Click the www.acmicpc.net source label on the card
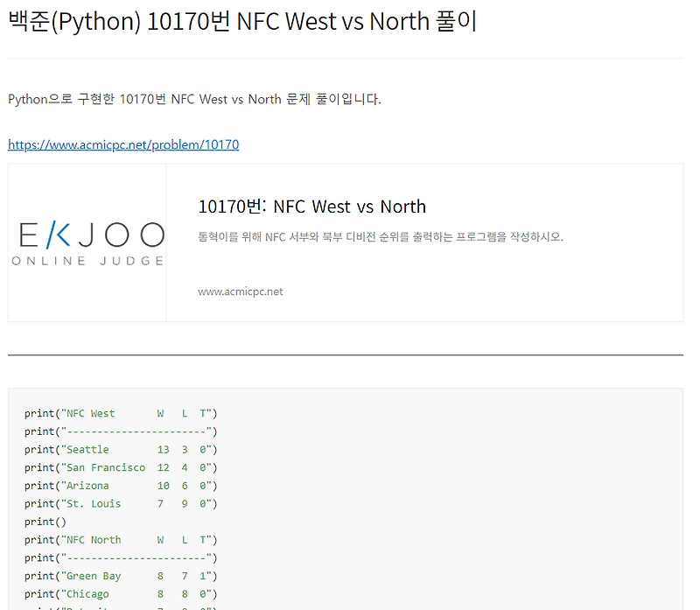Image resolution: width=700 pixels, height=610 pixels. click(x=241, y=291)
